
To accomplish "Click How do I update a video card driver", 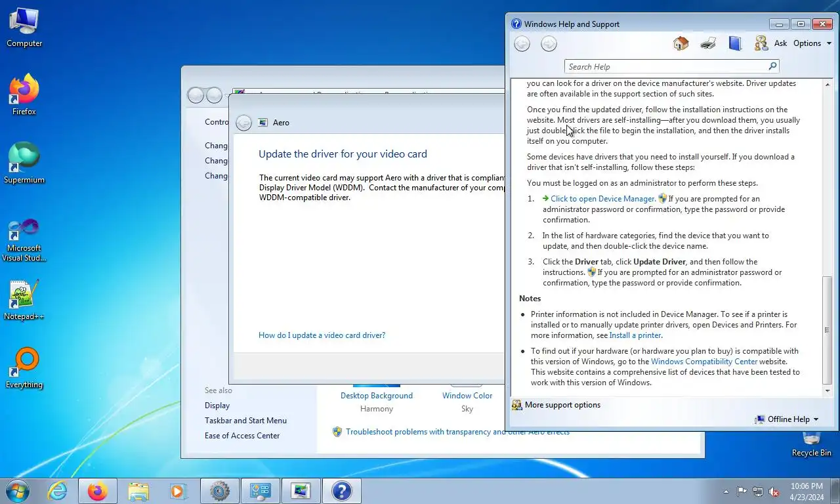I will 322,335.
